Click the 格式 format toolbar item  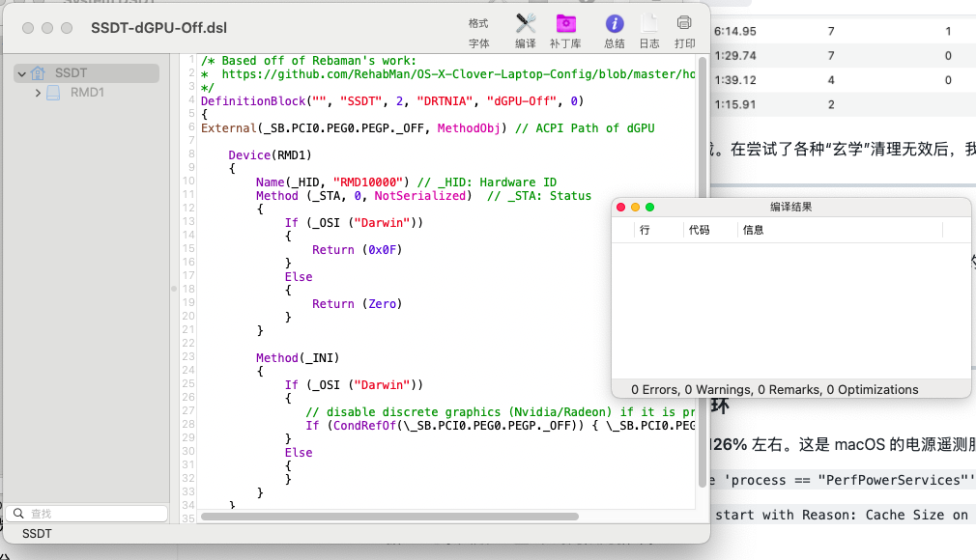click(x=479, y=23)
